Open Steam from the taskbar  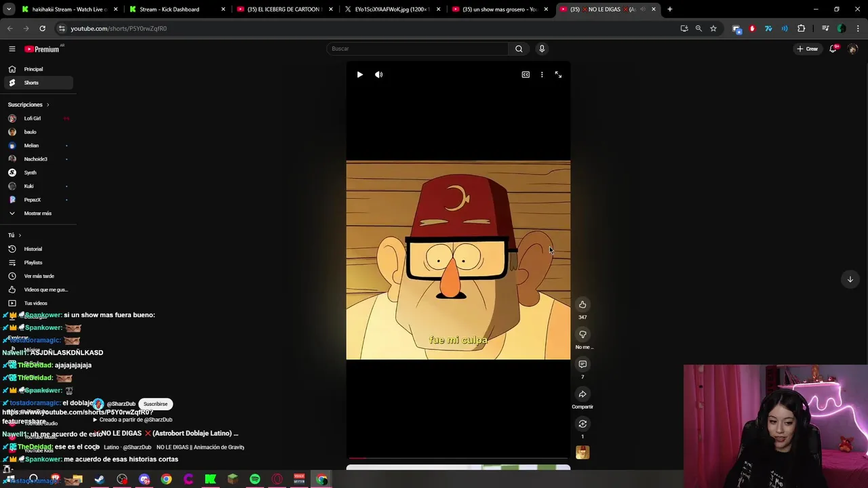[99, 479]
